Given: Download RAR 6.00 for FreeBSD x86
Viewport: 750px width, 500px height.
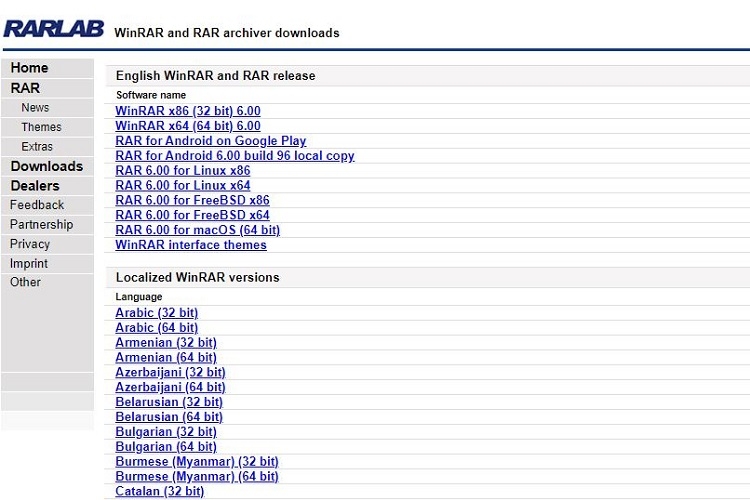Looking at the screenshot, I should (192, 200).
